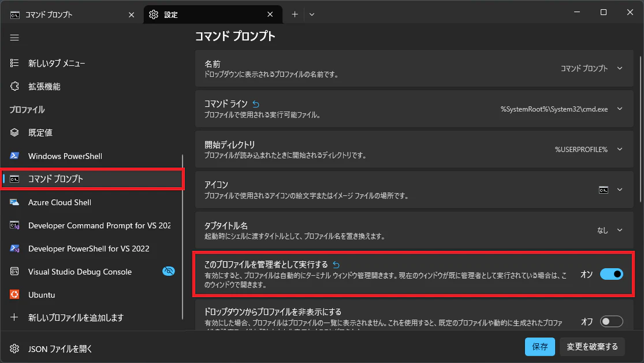
Task: Switch to the コマンド プロンプト tab
Action: (x=71, y=15)
